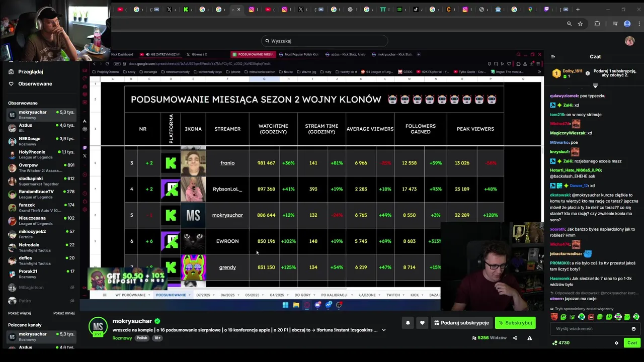Viewport: 644px width, 362px height.
Task: Click the report warning triangle icon
Action: pyautogui.click(x=529, y=338)
